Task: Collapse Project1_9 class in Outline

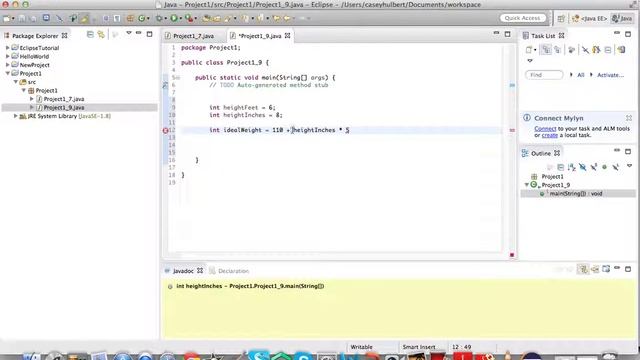Action: tap(527, 185)
